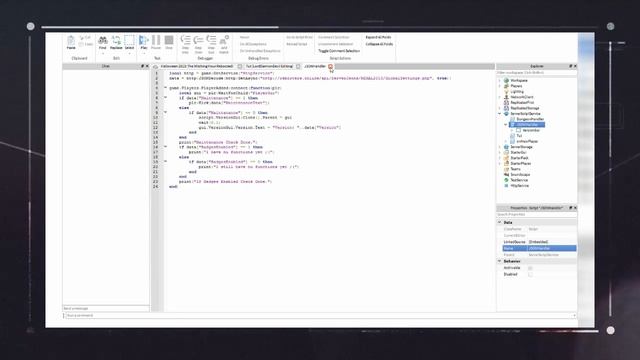Switch to the JSONHandler tab
The height and width of the screenshot is (360, 640).
[x=315, y=66]
